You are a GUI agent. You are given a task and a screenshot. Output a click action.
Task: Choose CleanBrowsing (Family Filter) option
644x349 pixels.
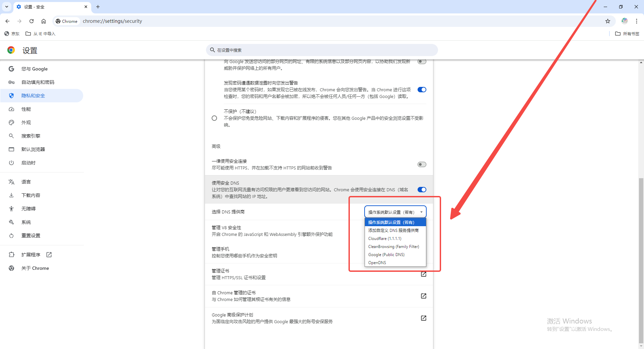395,246
